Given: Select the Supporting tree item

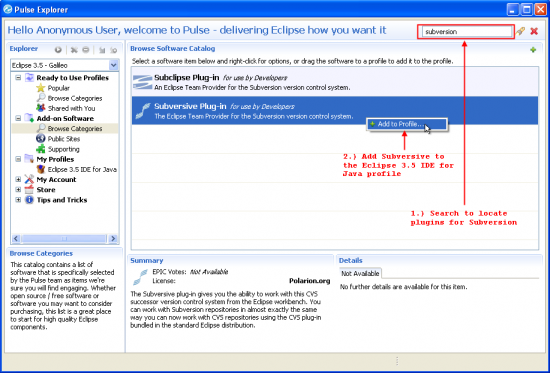Looking at the screenshot, I should point(63,149).
